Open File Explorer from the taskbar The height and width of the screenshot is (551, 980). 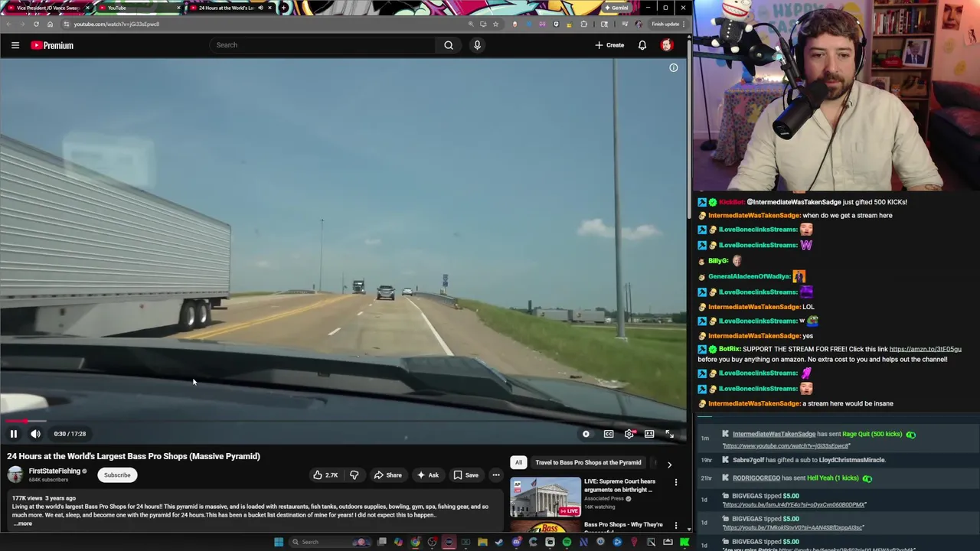pyautogui.click(x=482, y=543)
